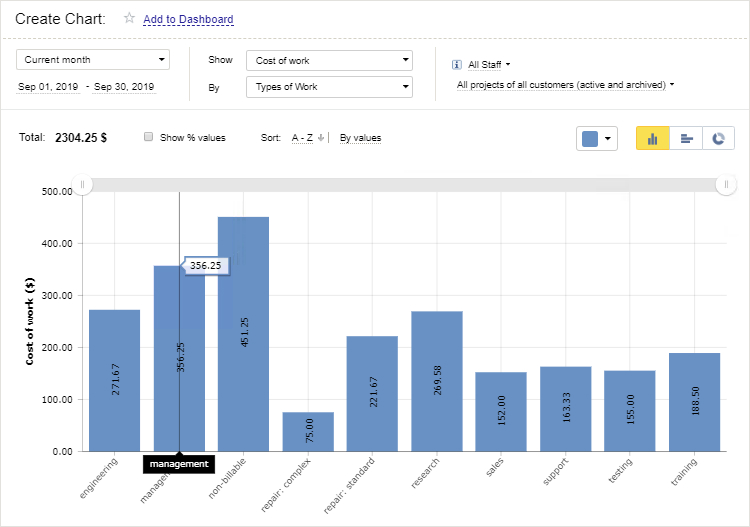The image size is (750, 527).
Task: Click the Cost of work ($) axis title
Action: pos(30,321)
